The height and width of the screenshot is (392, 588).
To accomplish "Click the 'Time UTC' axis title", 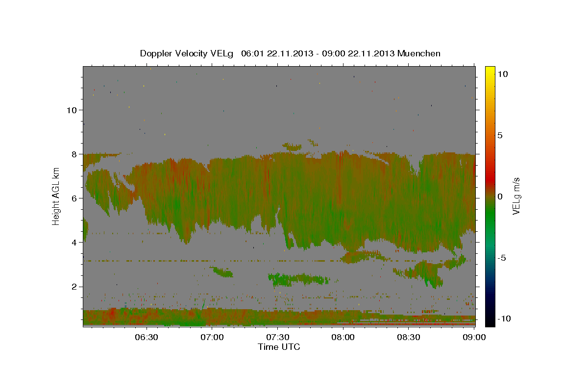I will click(279, 347).
